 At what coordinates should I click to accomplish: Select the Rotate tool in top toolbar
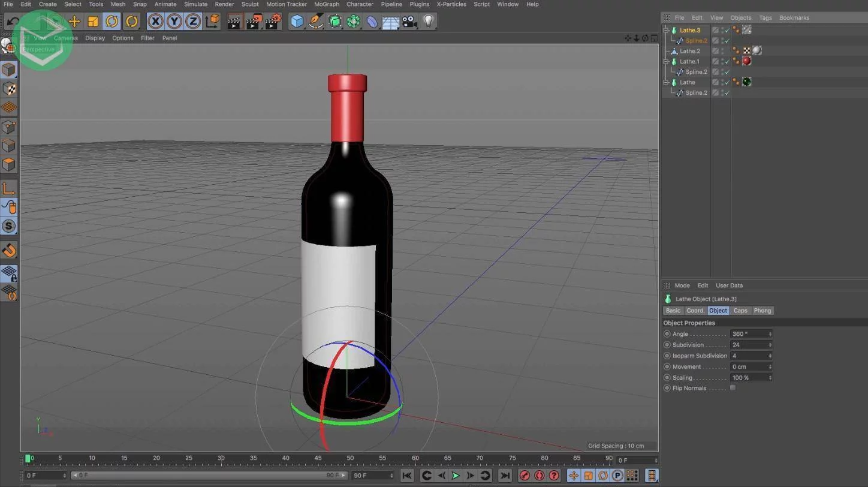[111, 22]
